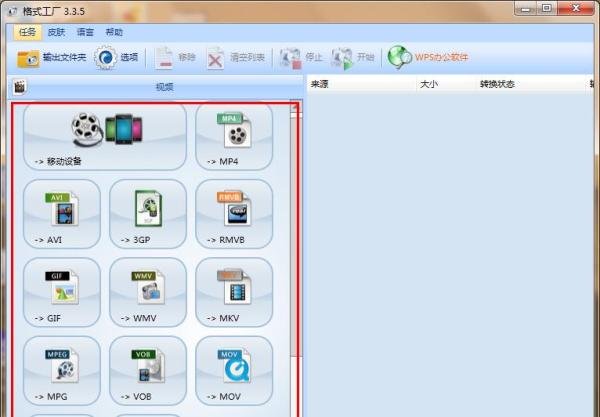Image resolution: width=600 pixels, height=417 pixels.
Task: Choose convert to MKV
Action: [234, 292]
